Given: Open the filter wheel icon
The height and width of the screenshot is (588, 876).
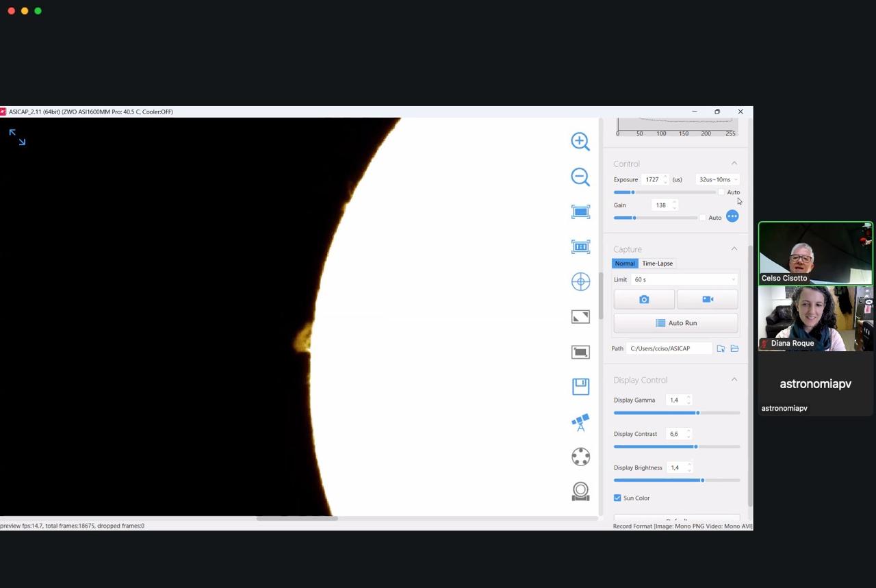Looking at the screenshot, I should pos(580,457).
